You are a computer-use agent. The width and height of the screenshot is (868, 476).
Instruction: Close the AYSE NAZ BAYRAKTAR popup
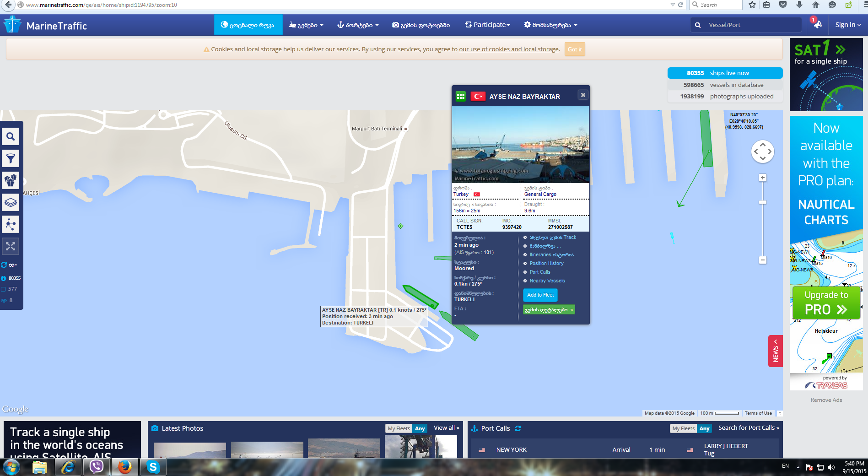tap(583, 95)
